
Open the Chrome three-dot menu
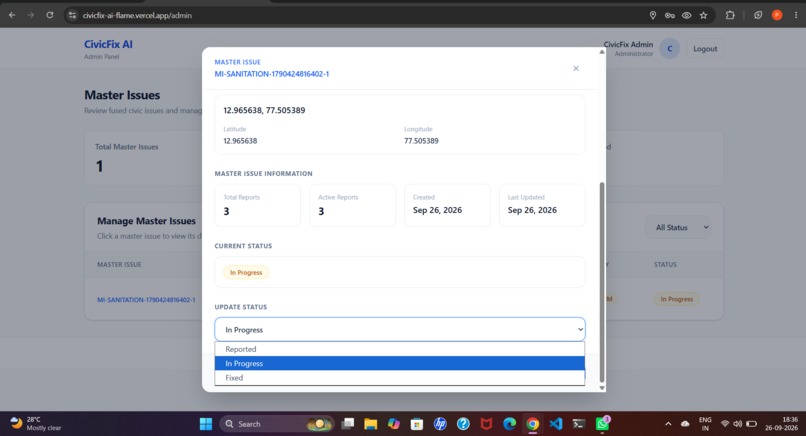click(x=796, y=15)
